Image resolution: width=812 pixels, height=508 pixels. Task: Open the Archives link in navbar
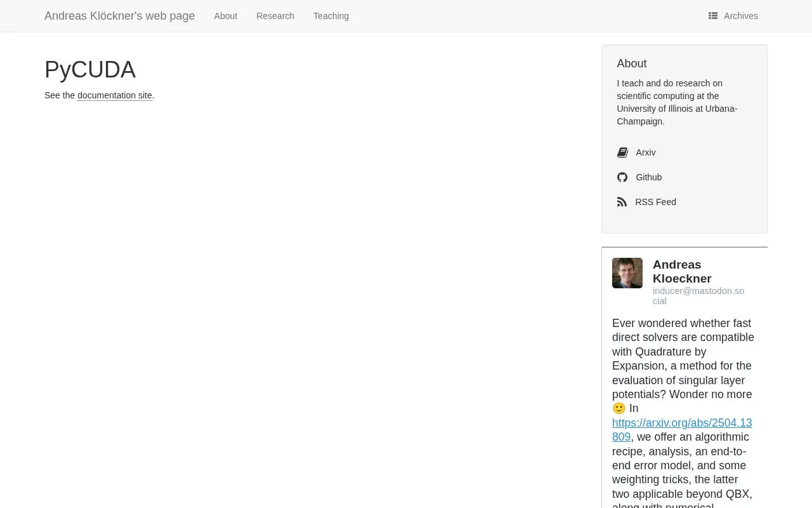(x=733, y=16)
